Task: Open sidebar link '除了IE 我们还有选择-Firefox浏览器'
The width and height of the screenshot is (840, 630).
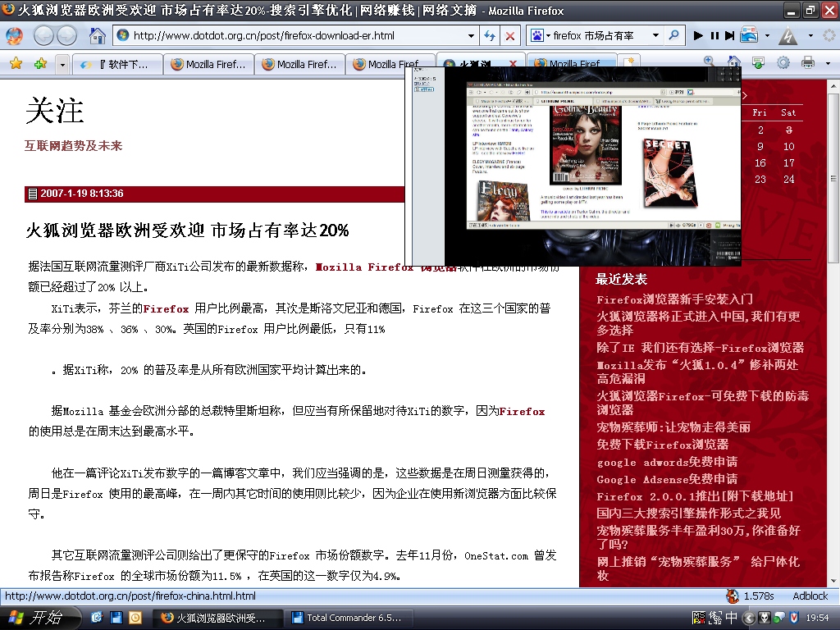Action: tap(701, 348)
